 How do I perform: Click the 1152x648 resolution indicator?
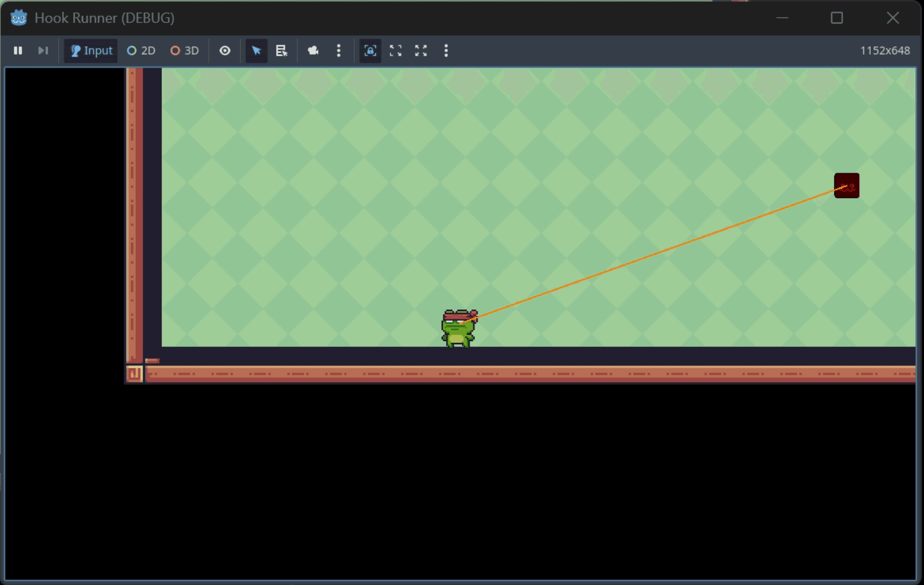pyautogui.click(x=885, y=51)
